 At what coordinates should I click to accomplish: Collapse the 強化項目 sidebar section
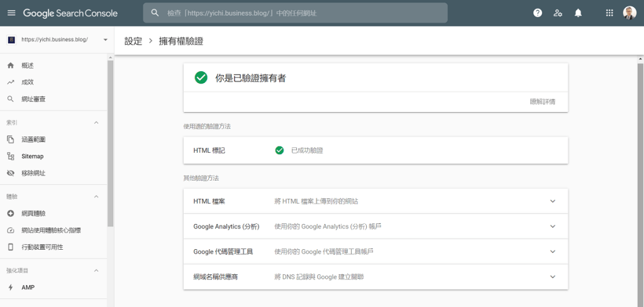click(x=96, y=271)
